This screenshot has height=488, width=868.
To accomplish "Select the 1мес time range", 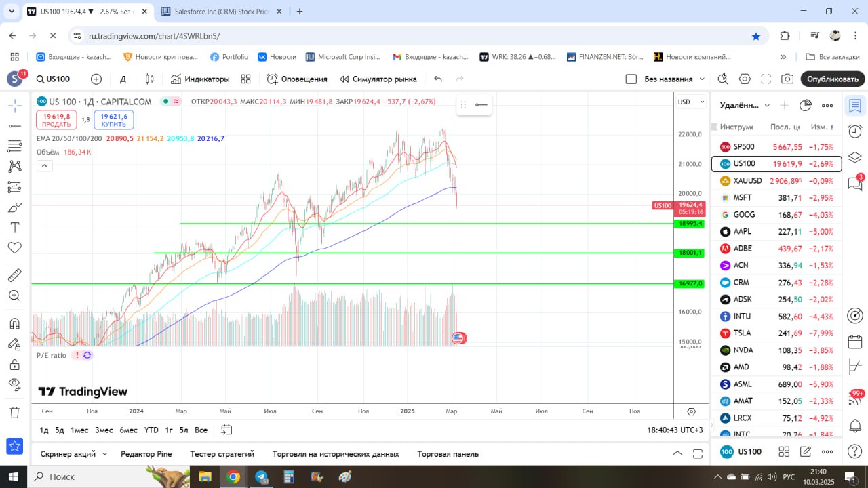I will click(x=79, y=430).
